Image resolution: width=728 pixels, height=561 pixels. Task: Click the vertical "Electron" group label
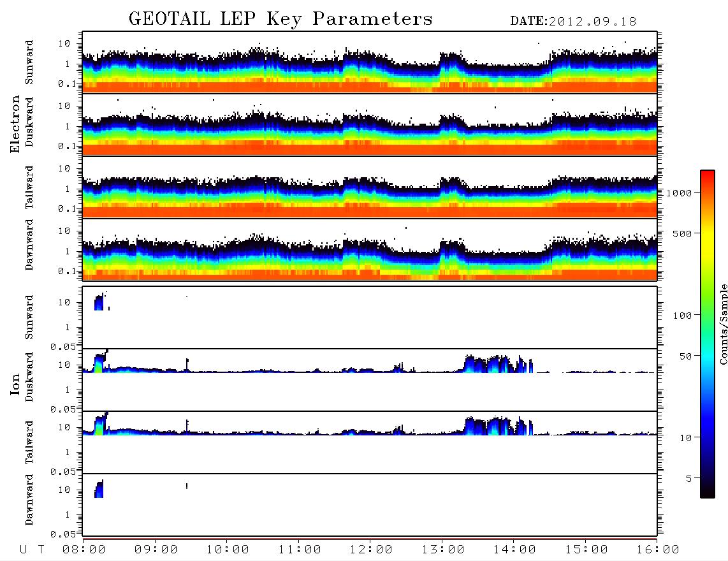15,124
